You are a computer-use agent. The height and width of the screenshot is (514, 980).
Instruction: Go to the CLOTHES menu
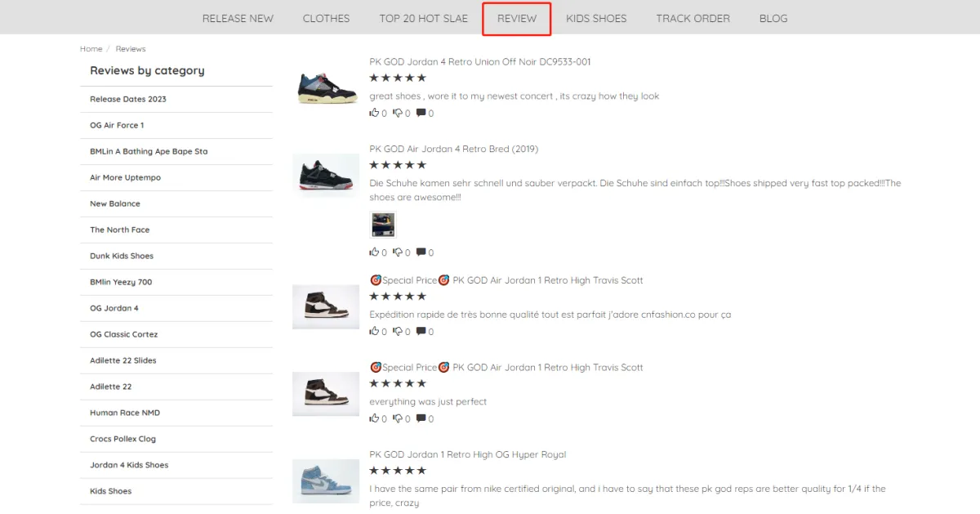pyautogui.click(x=326, y=18)
